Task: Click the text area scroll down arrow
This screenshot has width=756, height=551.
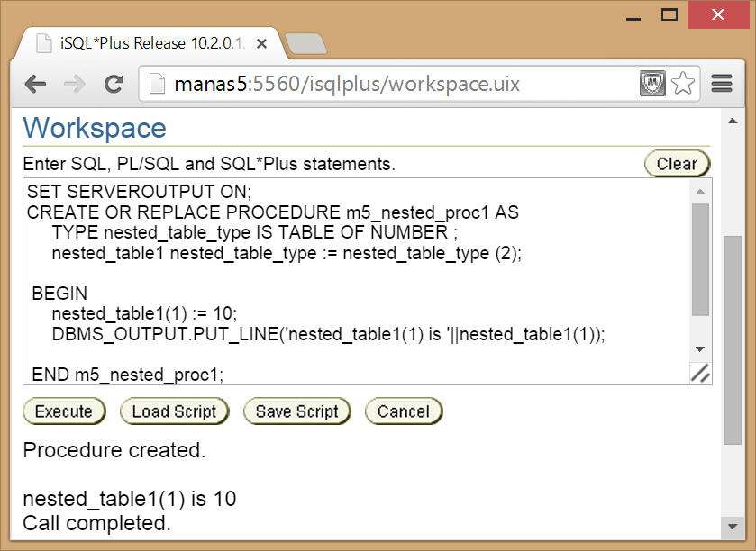Action: tap(700, 349)
